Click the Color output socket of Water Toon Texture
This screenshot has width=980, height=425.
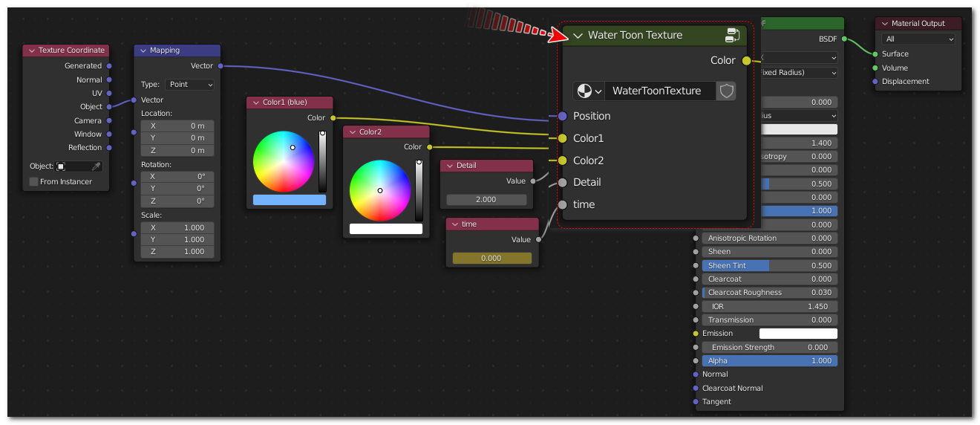tap(746, 61)
